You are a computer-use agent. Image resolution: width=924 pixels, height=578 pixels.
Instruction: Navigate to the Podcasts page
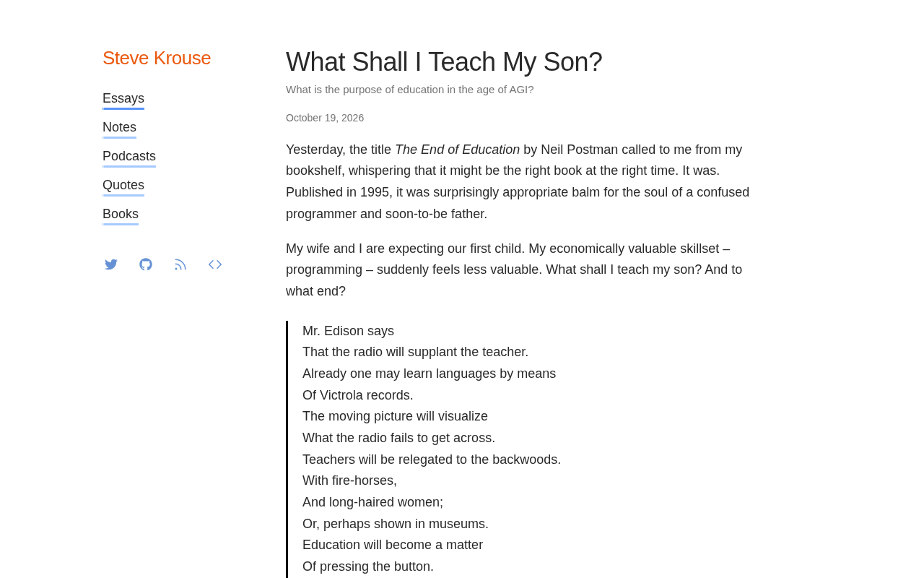(129, 157)
